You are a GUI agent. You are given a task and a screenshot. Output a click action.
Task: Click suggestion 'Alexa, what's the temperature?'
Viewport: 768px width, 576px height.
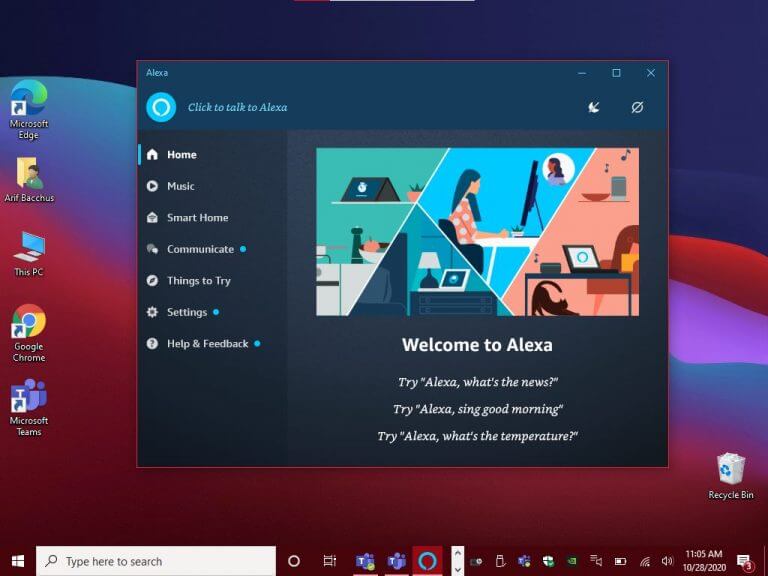coord(478,436)
